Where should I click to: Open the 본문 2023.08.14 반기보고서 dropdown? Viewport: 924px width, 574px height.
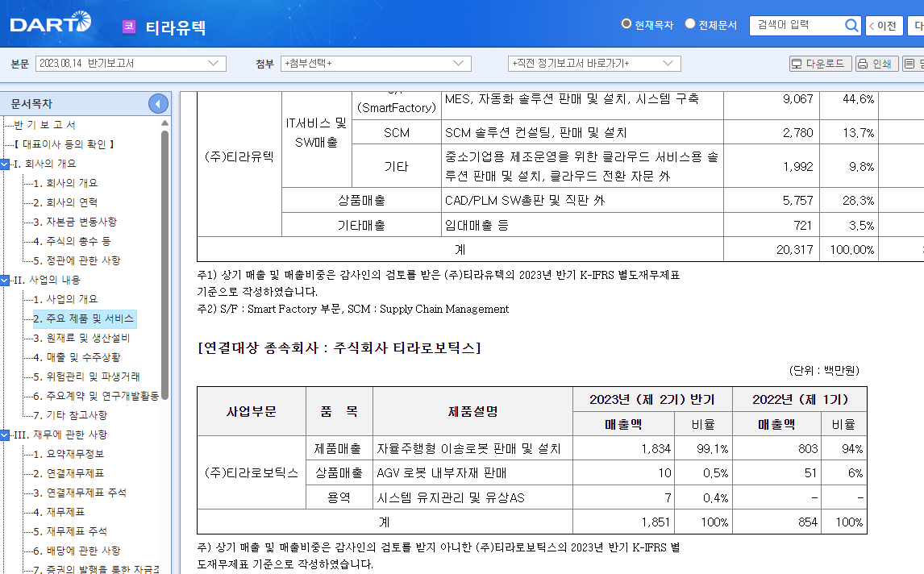coord(131,64)
